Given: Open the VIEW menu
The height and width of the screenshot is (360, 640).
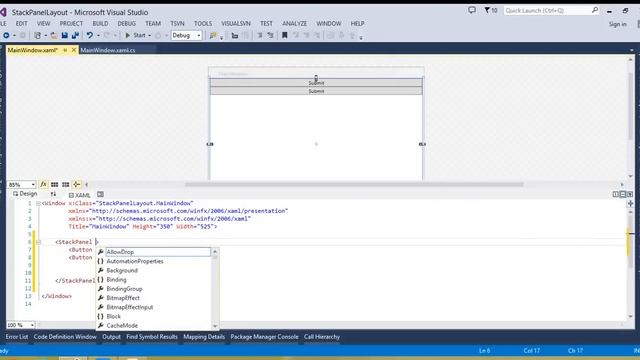Looking at the screenshot, I should 44,24.
